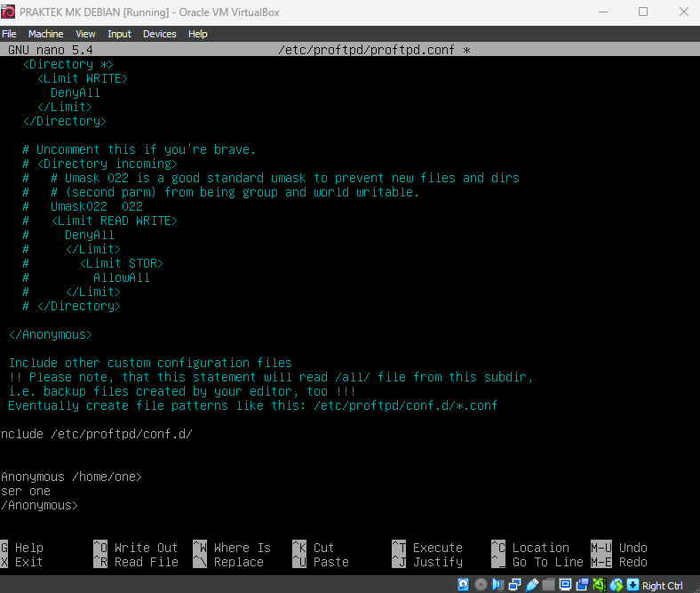Viewport: 700px width, 593px height.
Task: Open the Machine menu
Action: pyautogui.click(x=45, y=34)
